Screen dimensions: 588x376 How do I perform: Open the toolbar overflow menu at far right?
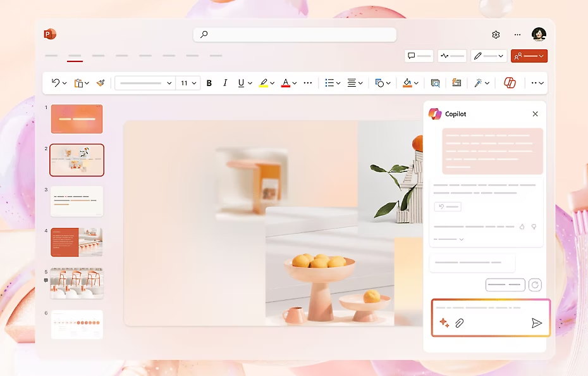(537, 83)
